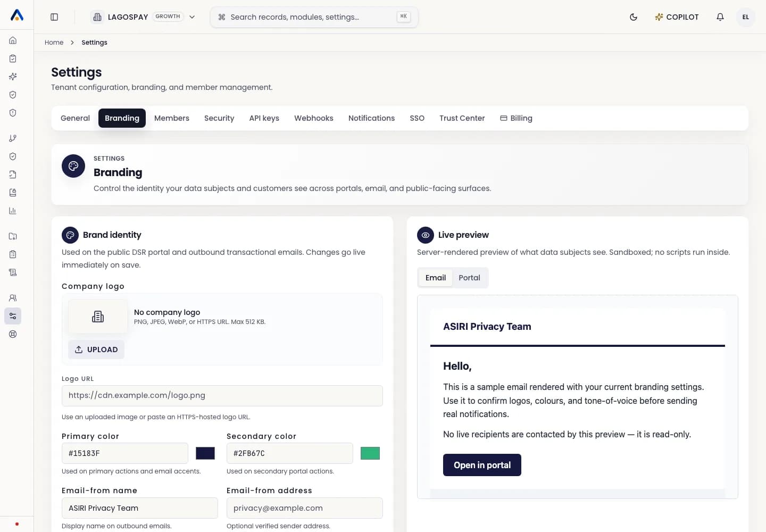
Task: Open the COPILOT assistant
Action: tap(677, 17)
